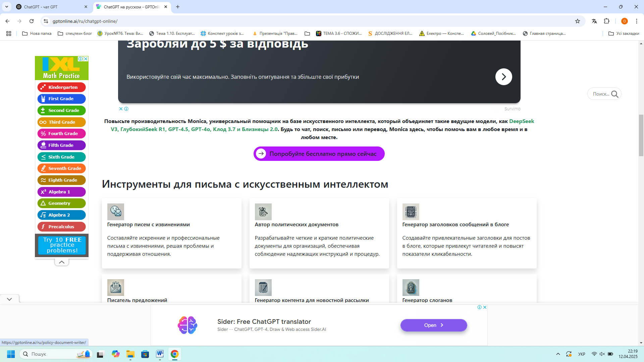This screenshot has height=362, width=644.
Task: Close the Survimo ad with the X
Action: coord(121,109)
